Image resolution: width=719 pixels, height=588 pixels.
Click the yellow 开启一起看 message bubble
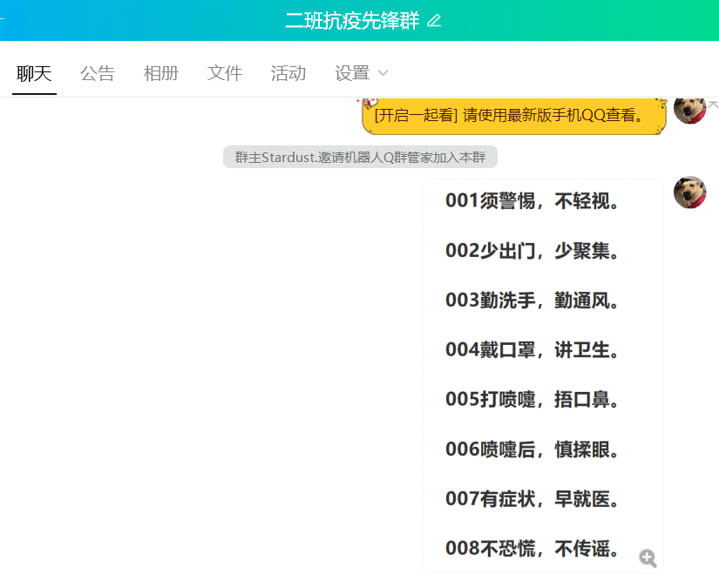click(513, 116)
